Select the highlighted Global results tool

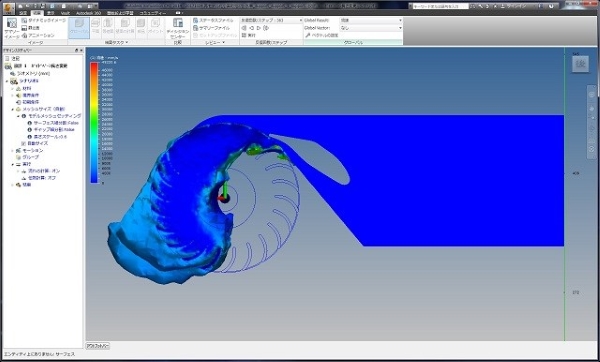79,28
